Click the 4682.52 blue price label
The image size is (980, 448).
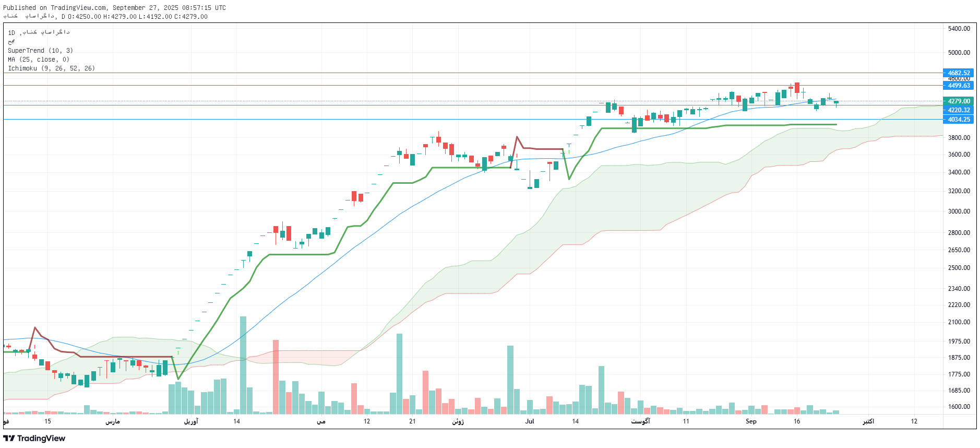tap(958, 73)
